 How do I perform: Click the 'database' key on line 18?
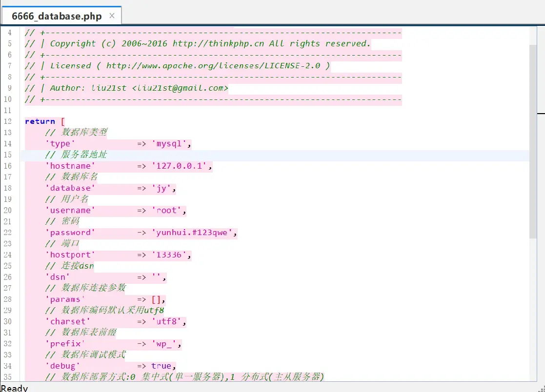pyautogui.click(x=70, y=188)
